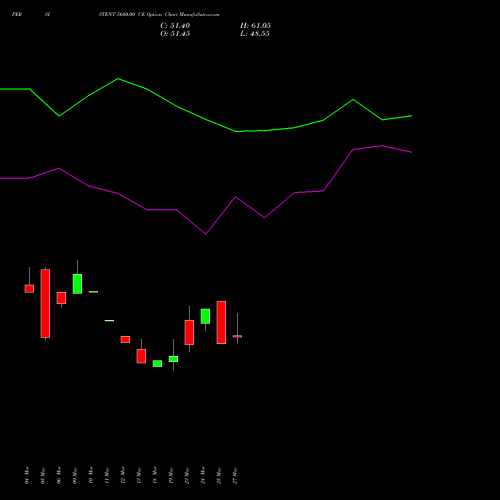The image size is (500, 500).
Task: Click the 24 Mar date label
Action: coord(203,475)
